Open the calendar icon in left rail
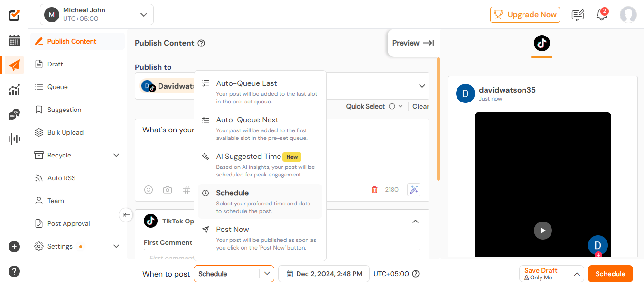The height and width of the screenshot is (287, 644). coord(14,40)
